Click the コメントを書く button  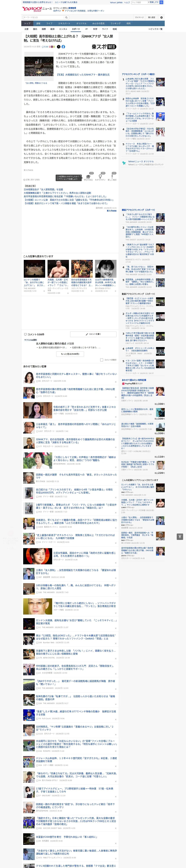[93, 334]
